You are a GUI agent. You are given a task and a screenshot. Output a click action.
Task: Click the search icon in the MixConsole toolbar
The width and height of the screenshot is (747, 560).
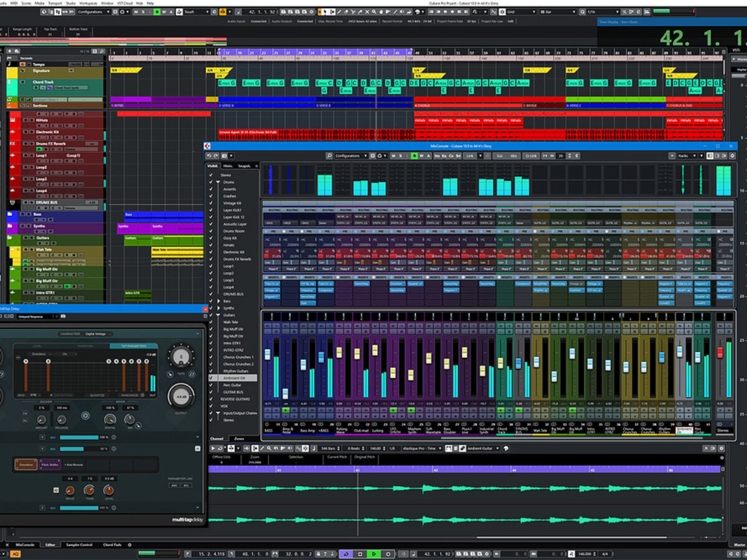(329, 156)
